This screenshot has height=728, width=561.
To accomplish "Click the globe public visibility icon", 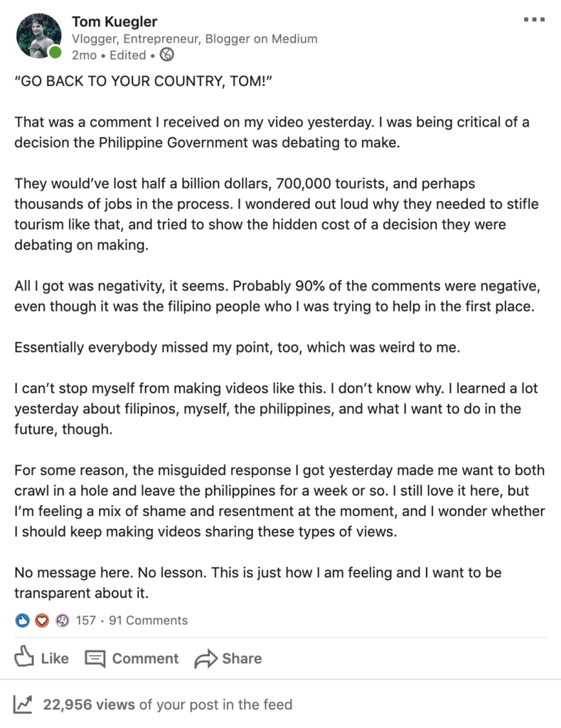I will [x=166, y=55].
